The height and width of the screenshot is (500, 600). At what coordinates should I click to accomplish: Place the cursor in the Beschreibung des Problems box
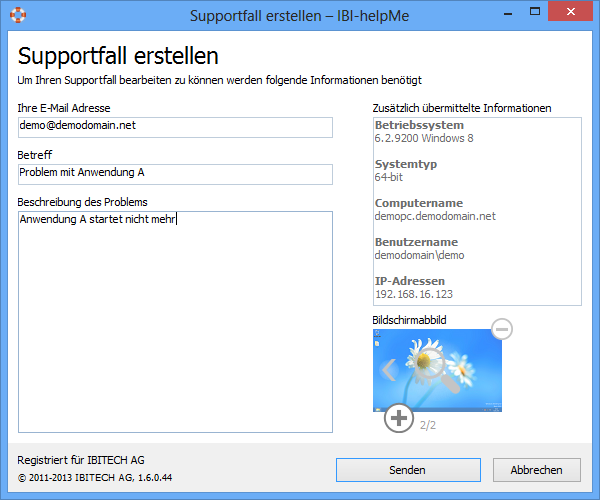[175, 320]
